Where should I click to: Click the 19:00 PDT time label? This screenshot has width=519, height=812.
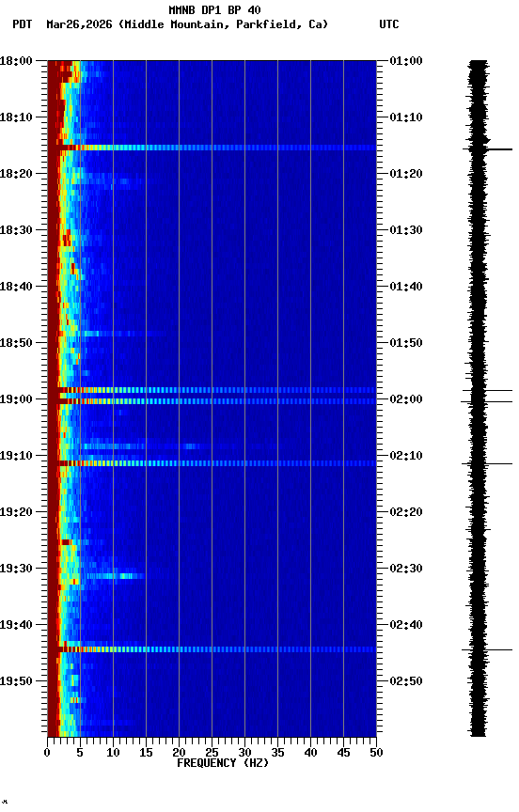(16, 399)
